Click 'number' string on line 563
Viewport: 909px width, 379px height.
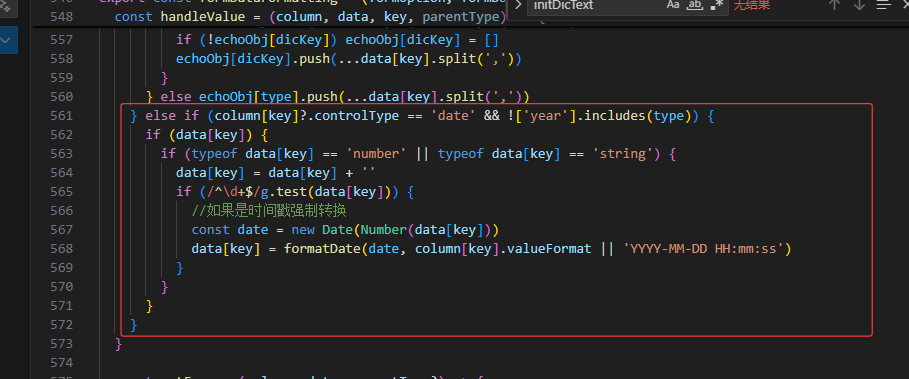[376, 154]
